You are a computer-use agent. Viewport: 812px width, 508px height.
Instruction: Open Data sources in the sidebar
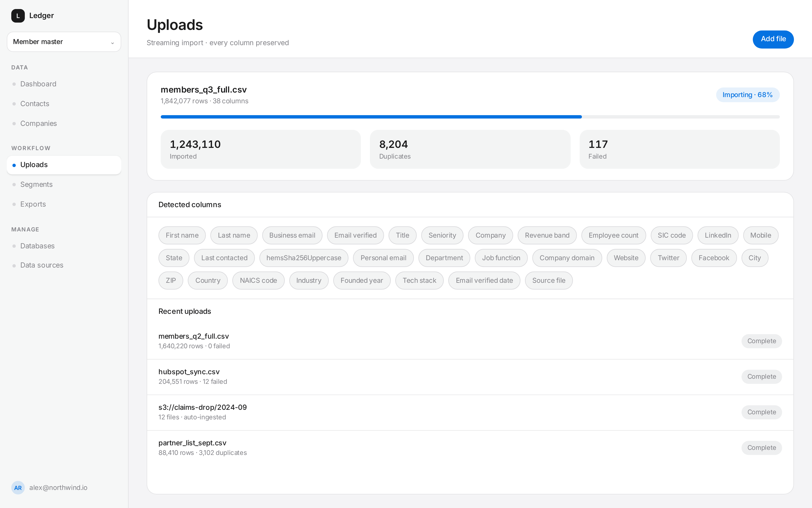pos(64,265)
